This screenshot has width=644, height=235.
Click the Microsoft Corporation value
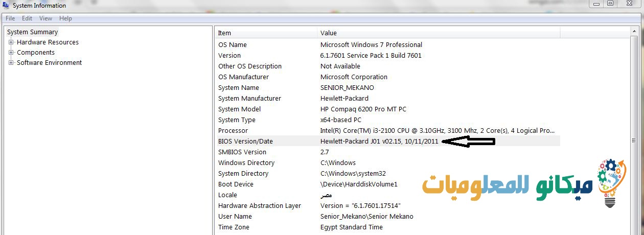click(x=354, y=77)
